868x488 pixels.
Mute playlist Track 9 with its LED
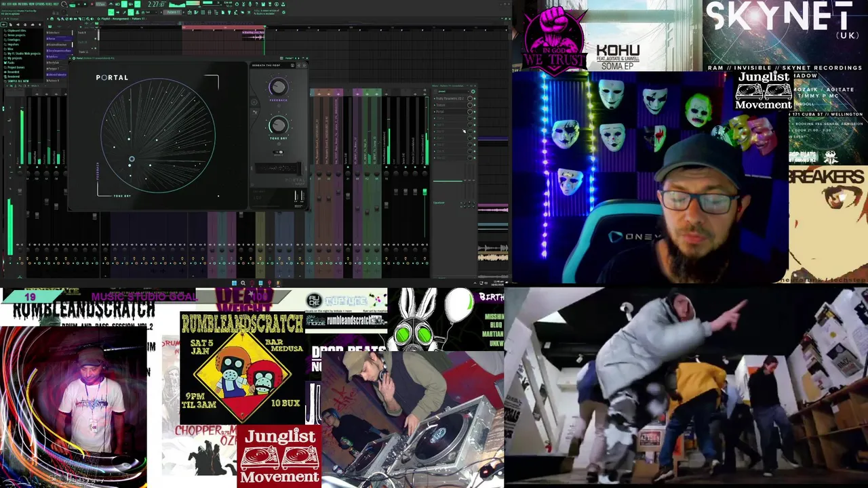pos(96,39)
